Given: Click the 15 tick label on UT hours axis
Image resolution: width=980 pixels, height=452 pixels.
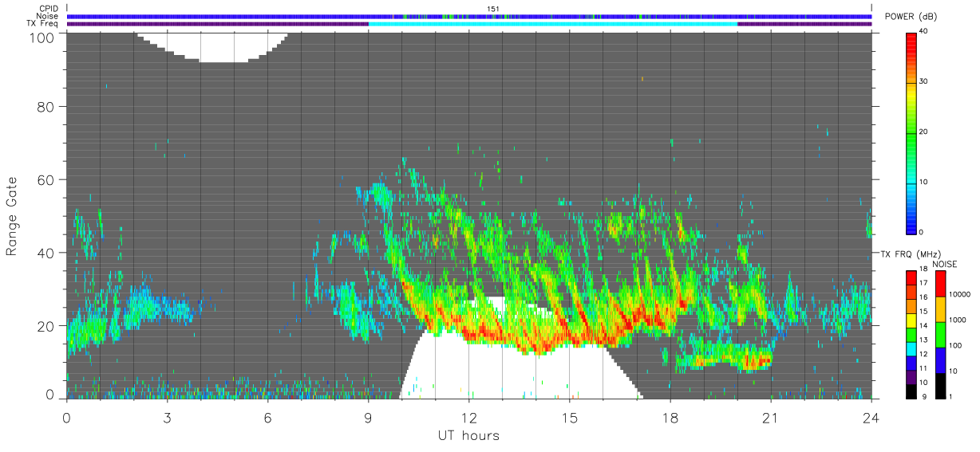Looking at the screenshot, I should (x=569, y=418).
